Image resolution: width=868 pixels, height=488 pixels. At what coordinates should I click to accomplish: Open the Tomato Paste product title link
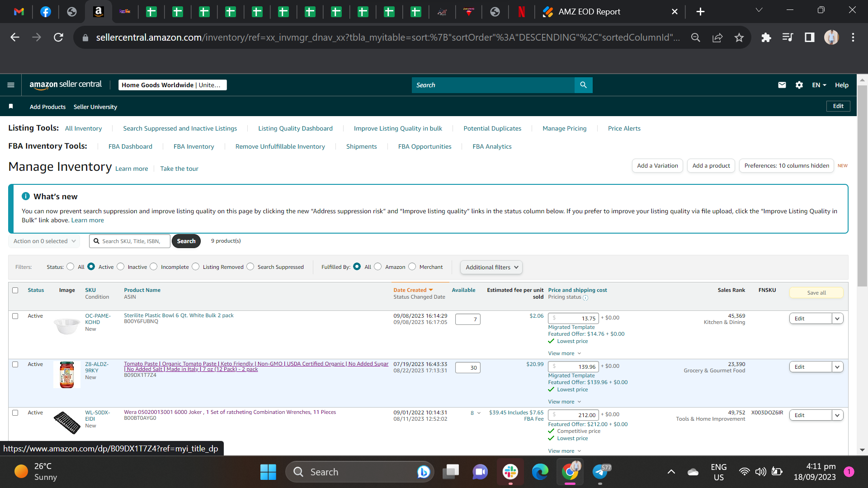coord(256,366)
